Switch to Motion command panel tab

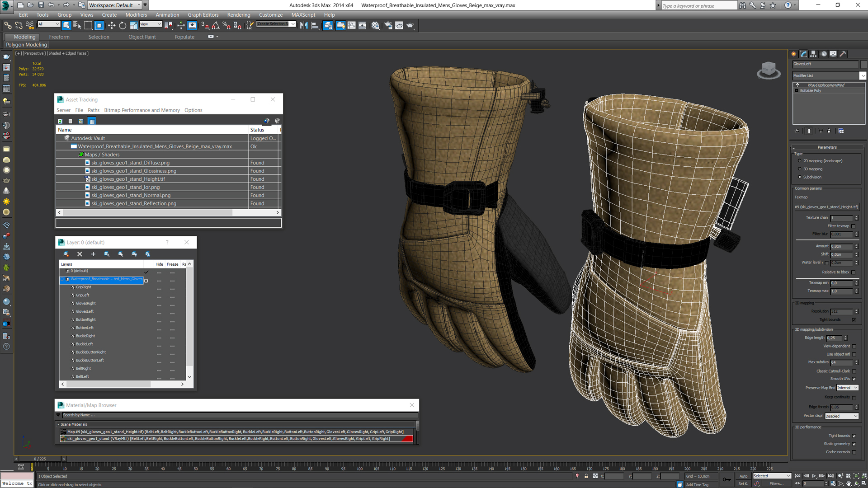tap(824, 54)
